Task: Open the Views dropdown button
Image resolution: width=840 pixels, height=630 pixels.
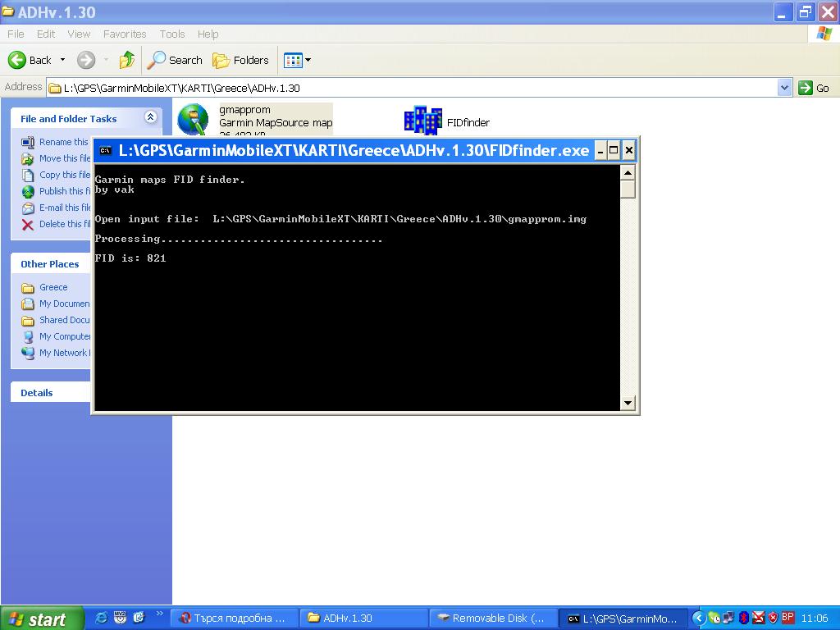Action: (x=297, y=60)
